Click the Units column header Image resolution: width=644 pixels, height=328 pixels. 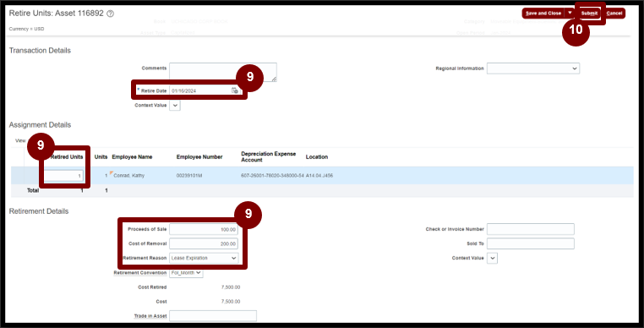click(101, 157)
